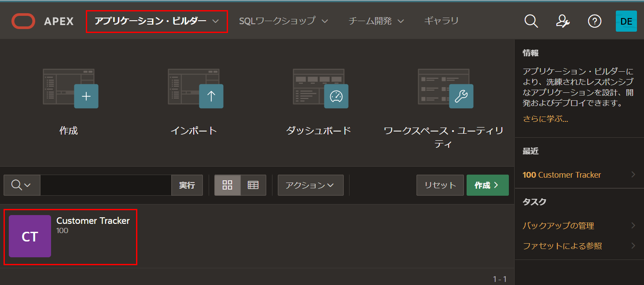Click the 実行 button
The width and height of the screenshot is (644, 285).
point(187,185)
